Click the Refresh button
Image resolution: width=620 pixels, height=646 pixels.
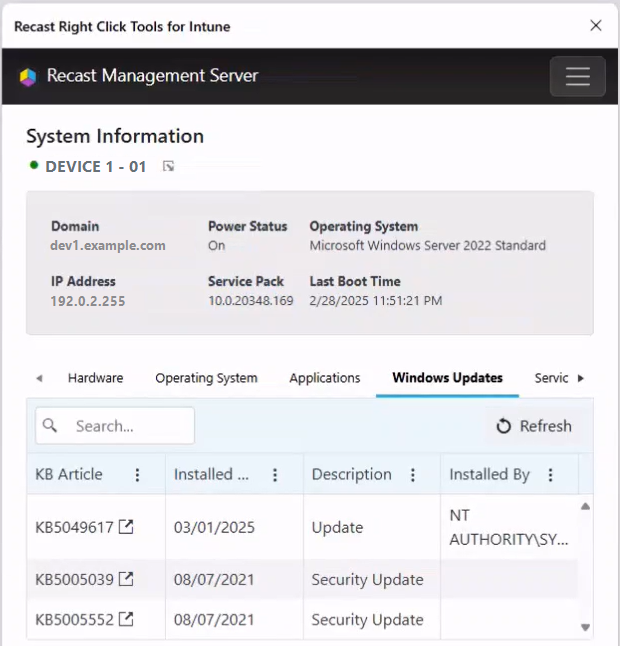point(534,426)
